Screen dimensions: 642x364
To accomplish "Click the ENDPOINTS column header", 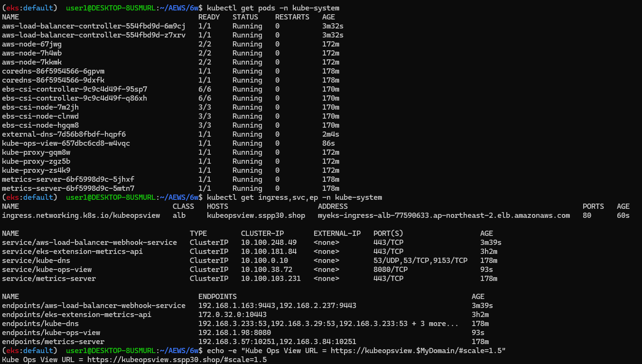I will [217, 297].
